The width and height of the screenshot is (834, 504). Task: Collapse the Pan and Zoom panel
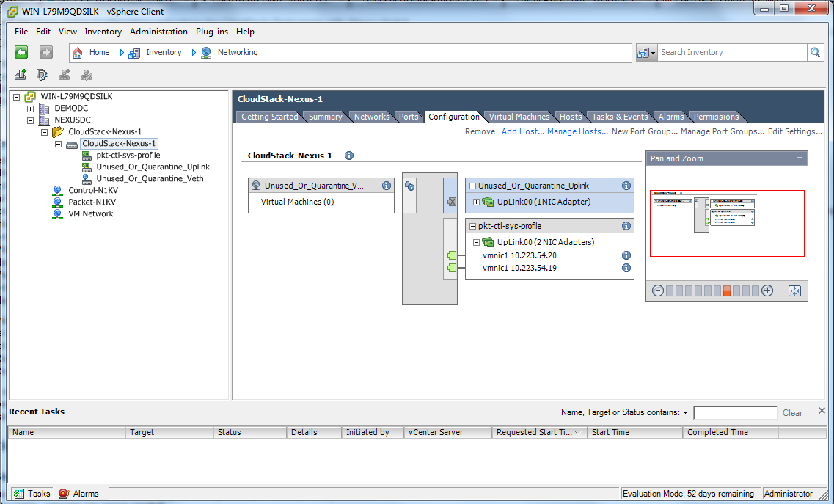tap(800, 158)
